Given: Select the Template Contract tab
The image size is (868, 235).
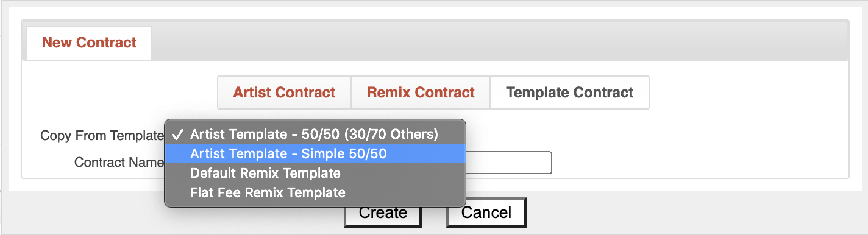Looking at the screenshot, I should coord(570,93).
